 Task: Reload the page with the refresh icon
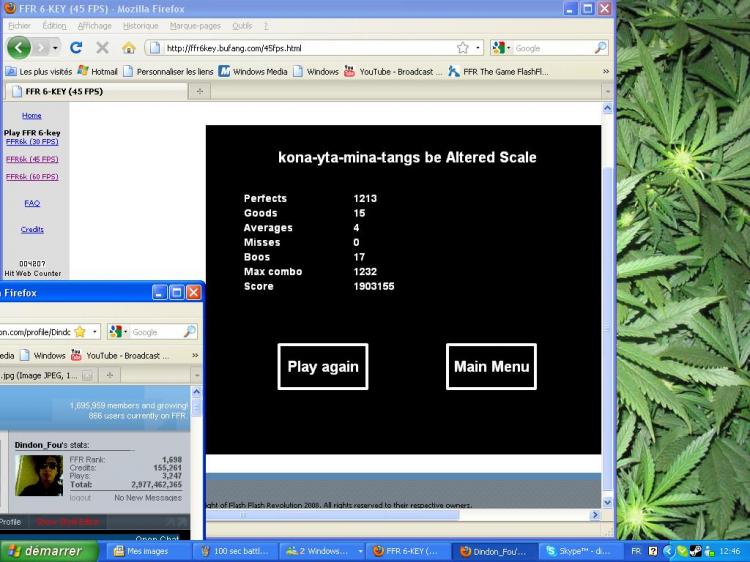pos(76,47)
